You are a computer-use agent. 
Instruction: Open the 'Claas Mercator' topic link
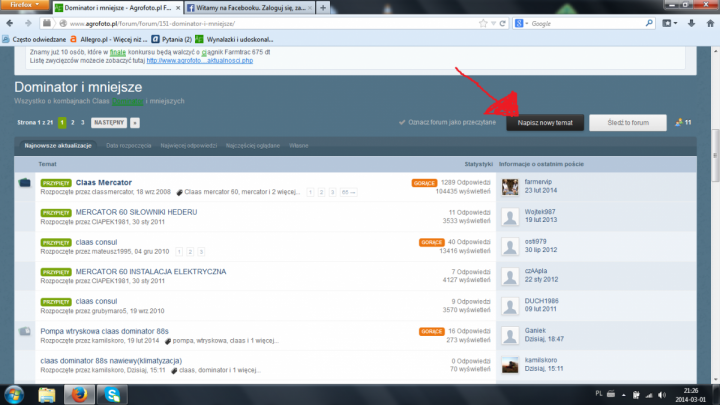[103, 182]
